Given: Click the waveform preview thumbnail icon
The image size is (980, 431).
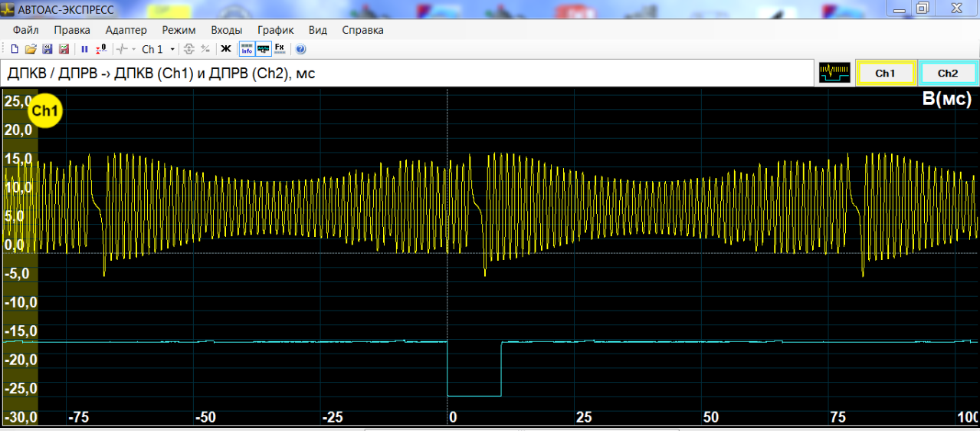Looking at the screenshot, I should [x=834, y=74].
